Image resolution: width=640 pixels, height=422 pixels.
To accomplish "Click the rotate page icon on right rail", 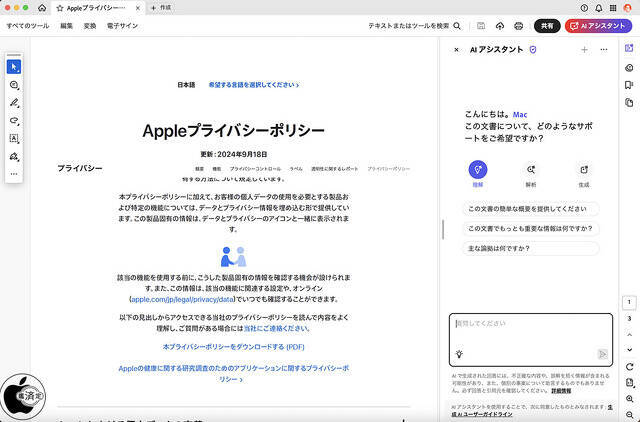I will click(629, 366).
